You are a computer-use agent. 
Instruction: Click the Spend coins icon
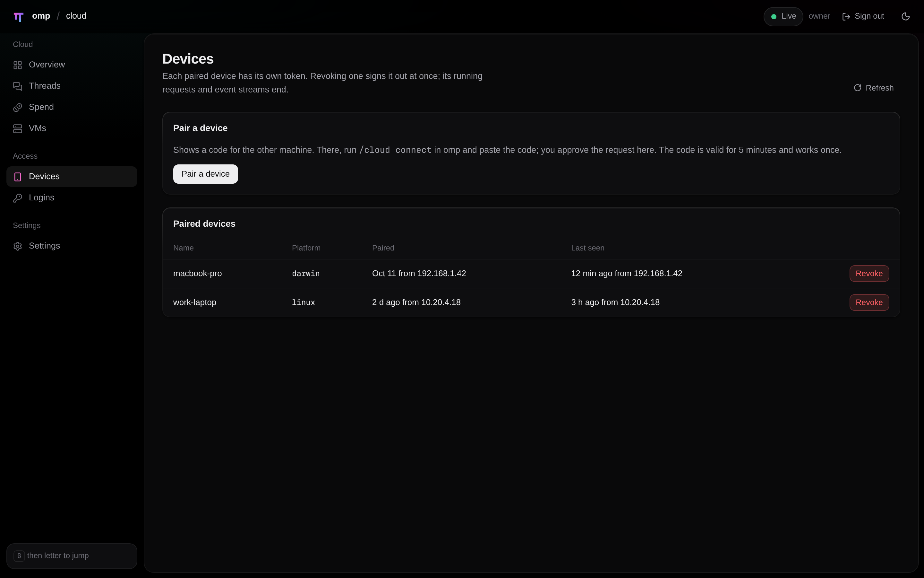tap(18, 108)
